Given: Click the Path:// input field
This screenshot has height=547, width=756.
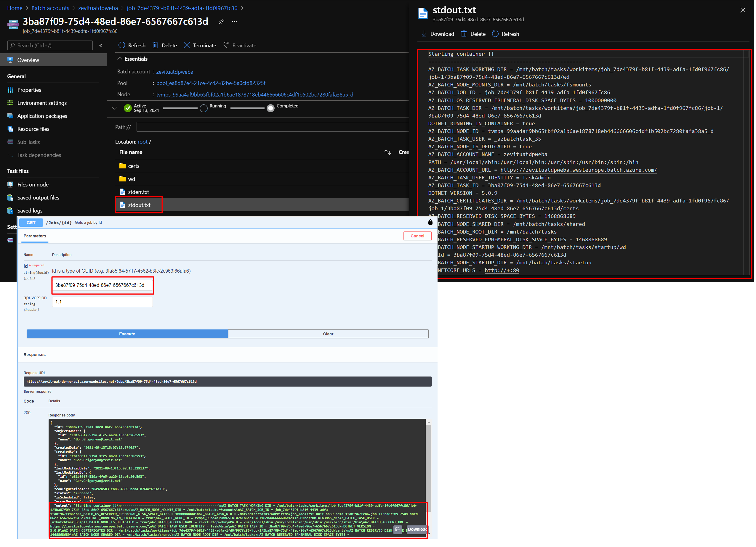Looking at the screenshot, I should point(273,127).
